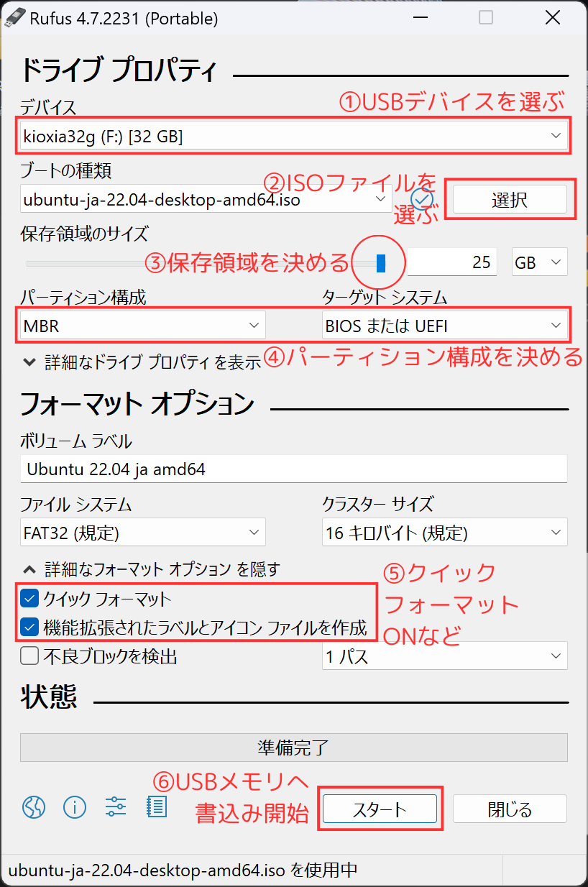Open the パーティション構成 MBR dropdown
The height and width of the screenshot is (887, 588).
[143, 326]
